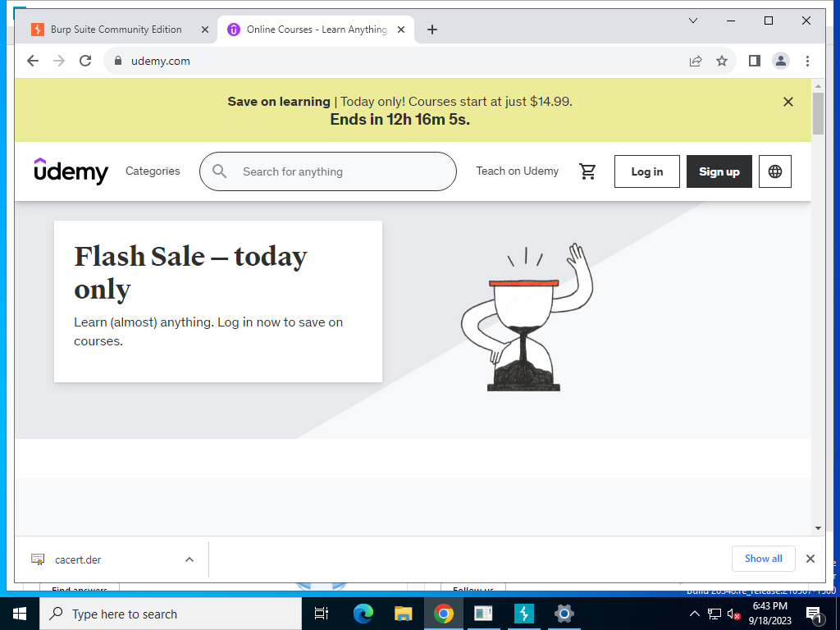This screenshot has width=840, height=630.
Task: Click network icon in system tray
Action: [714, 614]
